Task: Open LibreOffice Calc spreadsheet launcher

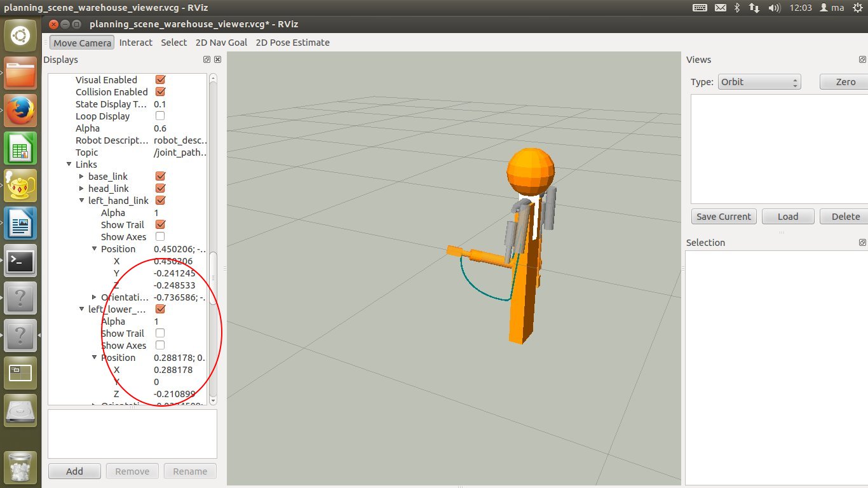Action: [x=20, y=148]
